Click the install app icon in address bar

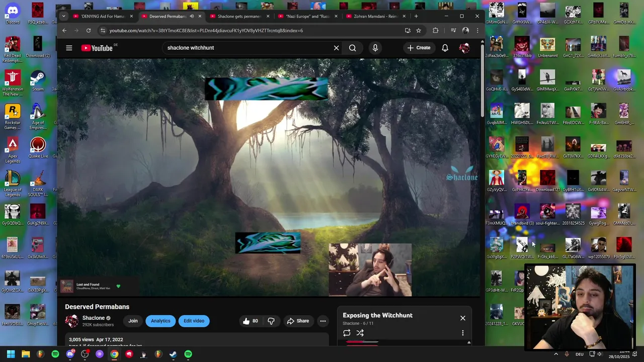[408, 30]
